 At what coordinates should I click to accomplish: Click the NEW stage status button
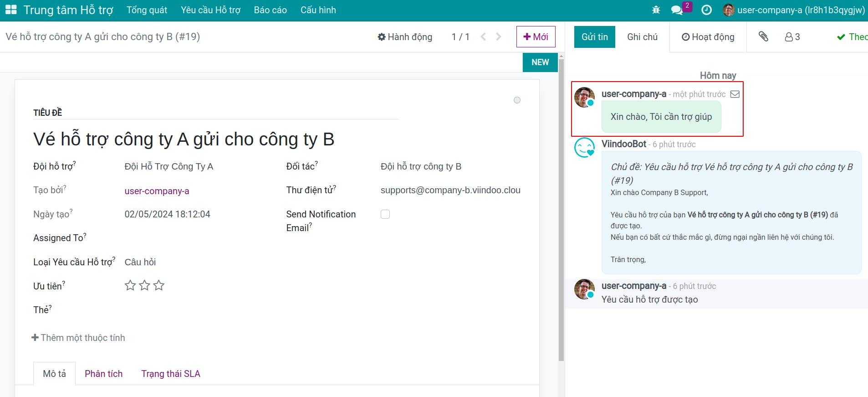pyautogui.click(x=540, y=62)
